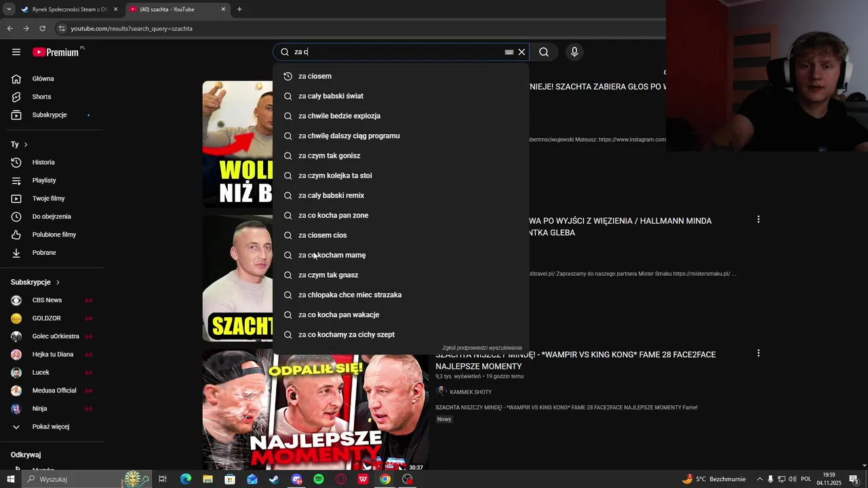
Task: Open Do obejrzenia watch later list
Action: pos(52,216)
